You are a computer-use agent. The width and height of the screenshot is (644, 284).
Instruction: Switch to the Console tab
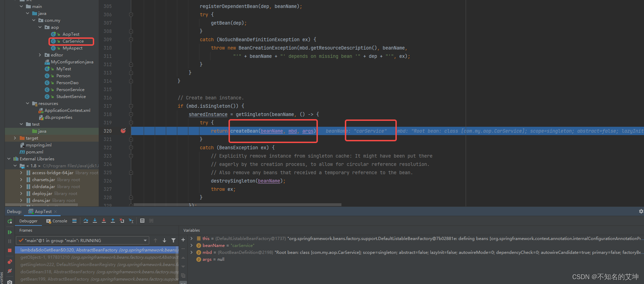pyautogui.click(x=57, y=221)
